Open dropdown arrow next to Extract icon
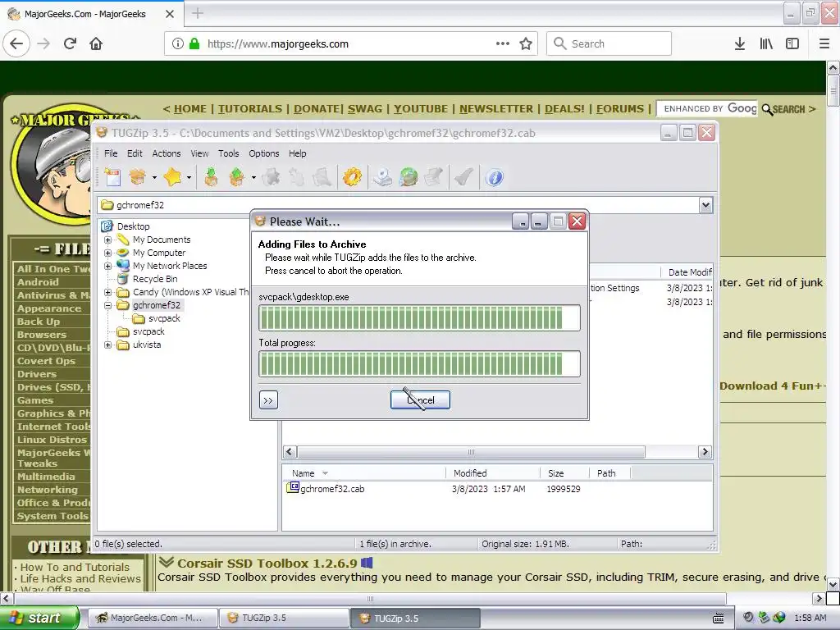 253,177
